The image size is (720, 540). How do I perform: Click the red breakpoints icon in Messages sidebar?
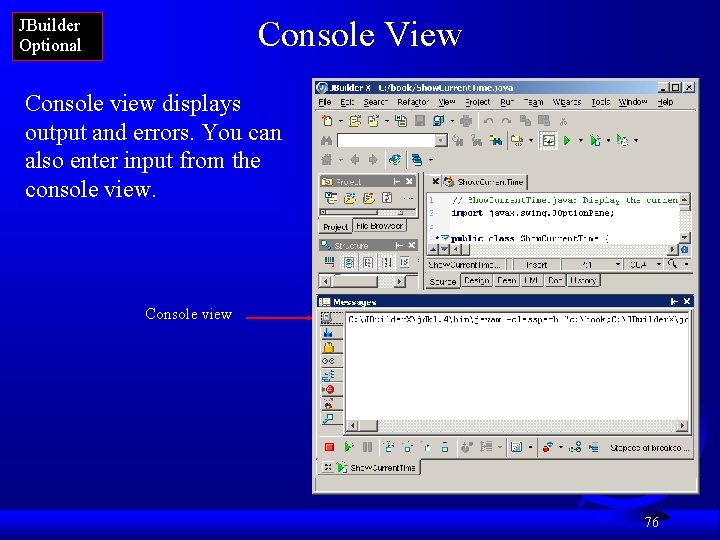coord(328,390)
